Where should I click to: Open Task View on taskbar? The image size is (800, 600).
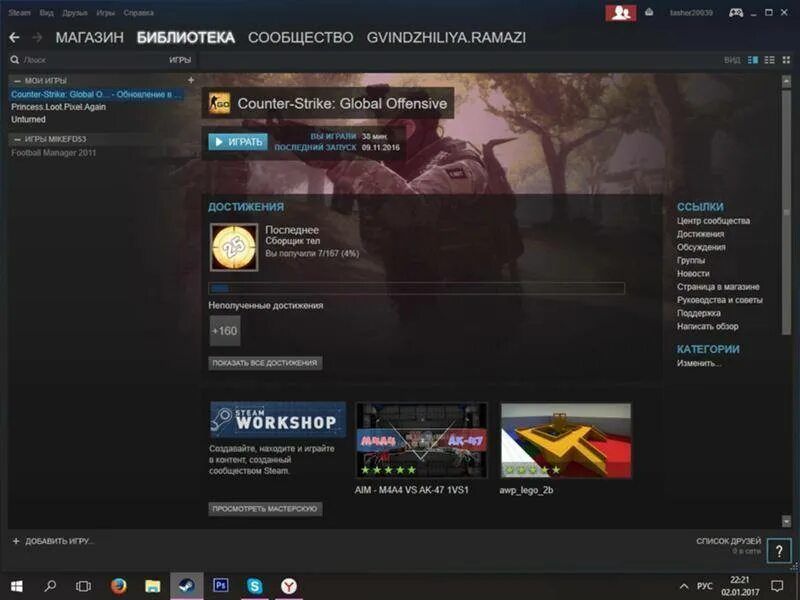pyautogui.click(x=83, y=586)
